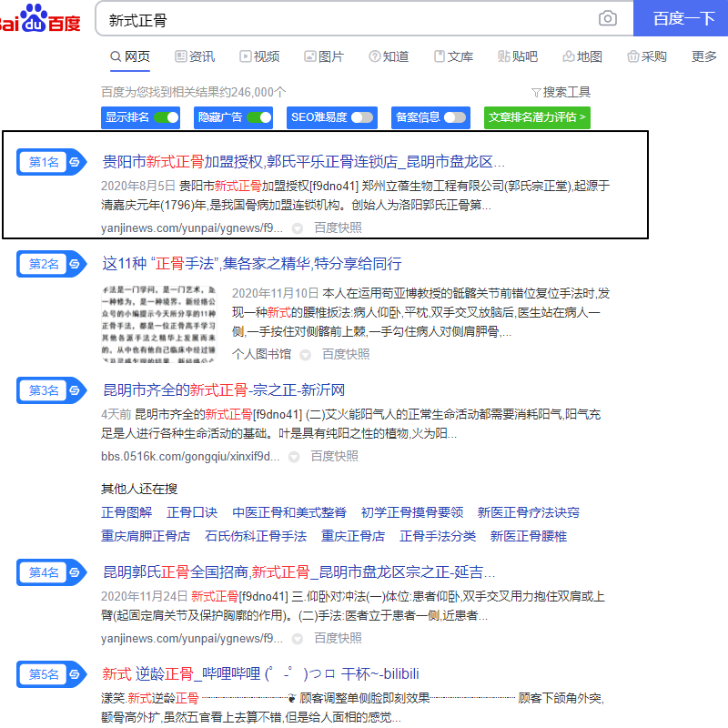The width and height of the screenshot is (728, 728).
Task: Switch to the 资讯 tab
Action: click(195, 56)
